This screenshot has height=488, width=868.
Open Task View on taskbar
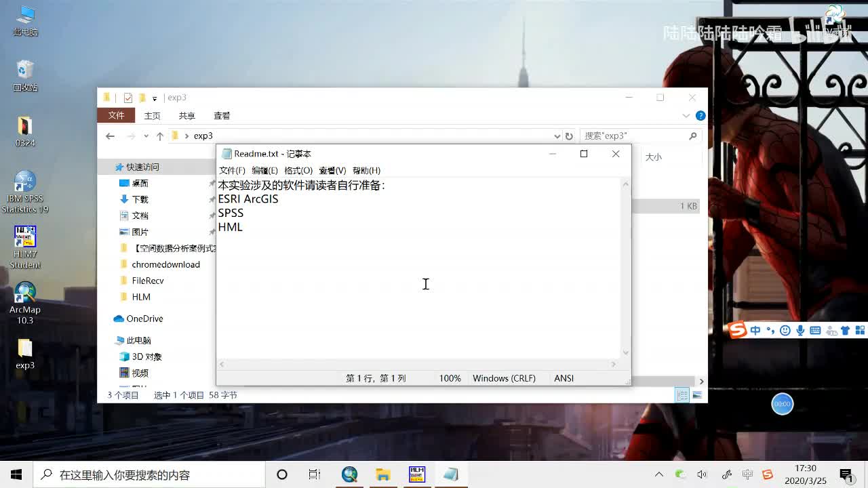click(315, 474)
